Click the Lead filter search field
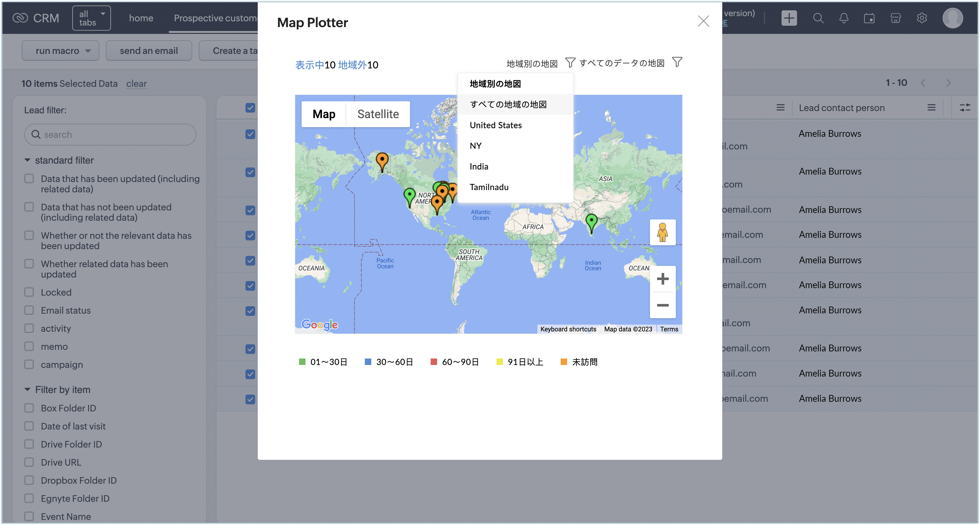The width and height of the screenshot is (980, 525). point(110,134)
